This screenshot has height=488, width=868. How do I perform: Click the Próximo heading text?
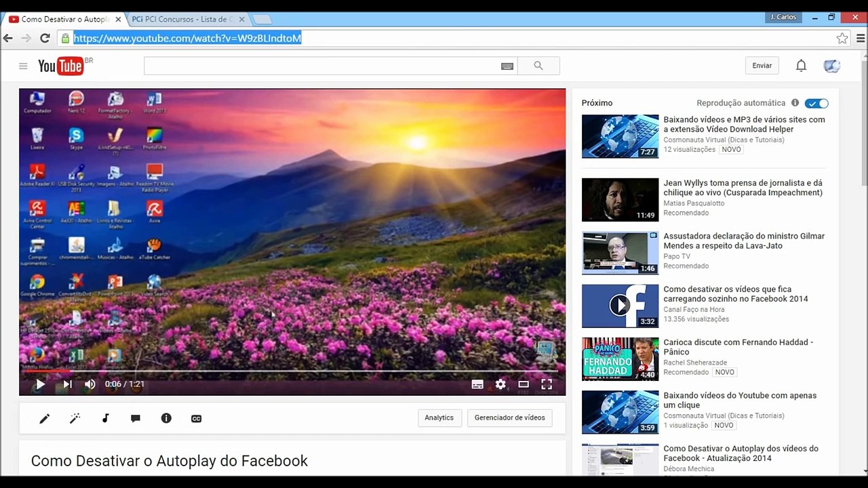[597, 103]
